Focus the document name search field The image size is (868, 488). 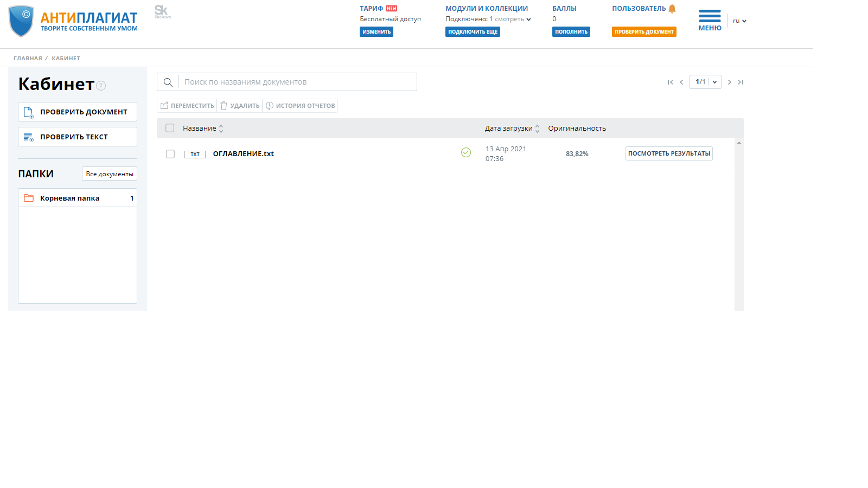[297, 82]
